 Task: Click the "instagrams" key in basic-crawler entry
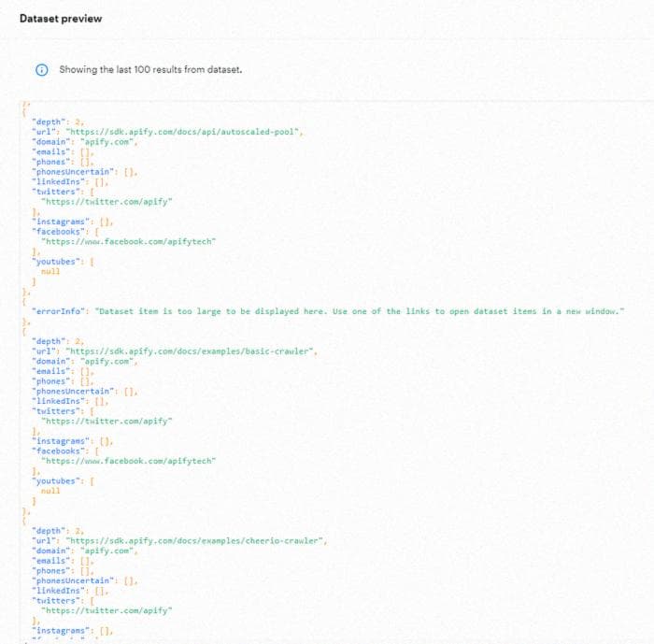pos(61,441)
